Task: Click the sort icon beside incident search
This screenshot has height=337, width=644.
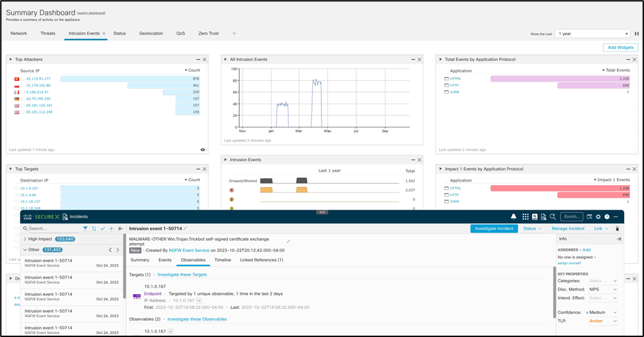Action: coord(93,228)
